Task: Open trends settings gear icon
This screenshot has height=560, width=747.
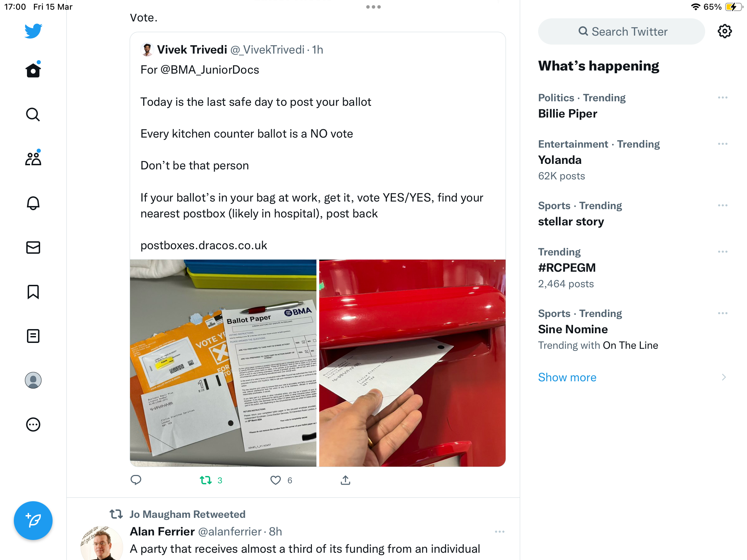Action: coord(725,31)
